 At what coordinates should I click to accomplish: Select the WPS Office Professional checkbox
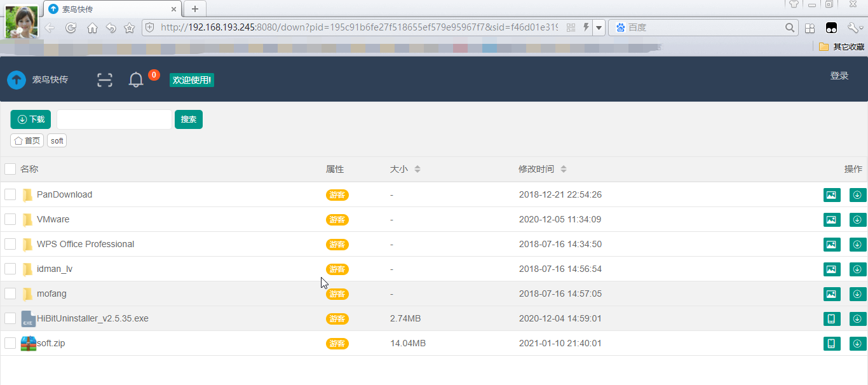click(x=10, y=244)
